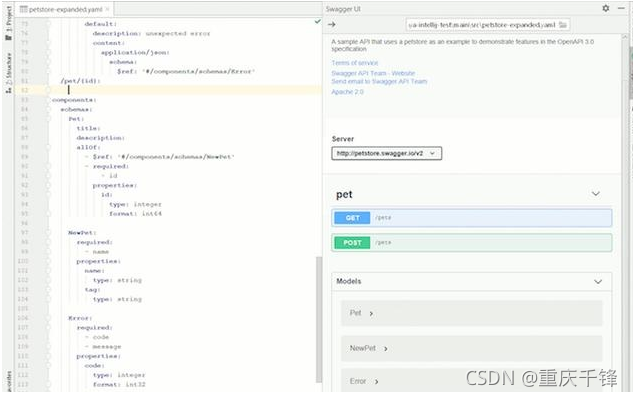Click Send email to Swagger API Team
The image size is (633, 396).
379,81
